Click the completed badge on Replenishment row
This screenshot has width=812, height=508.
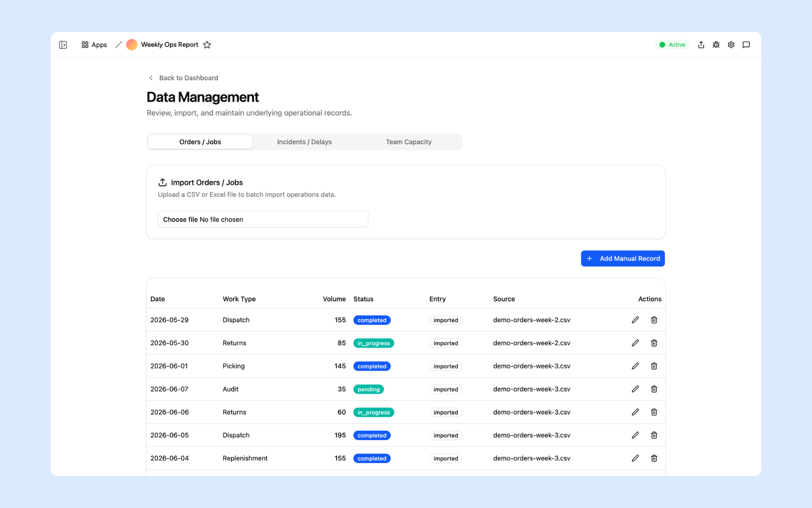pos(372,459)
